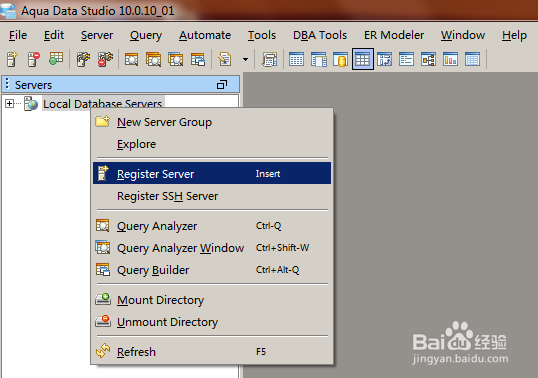
Task: Click the highlighted grid view toolbar icon
Action: [363, 59]
